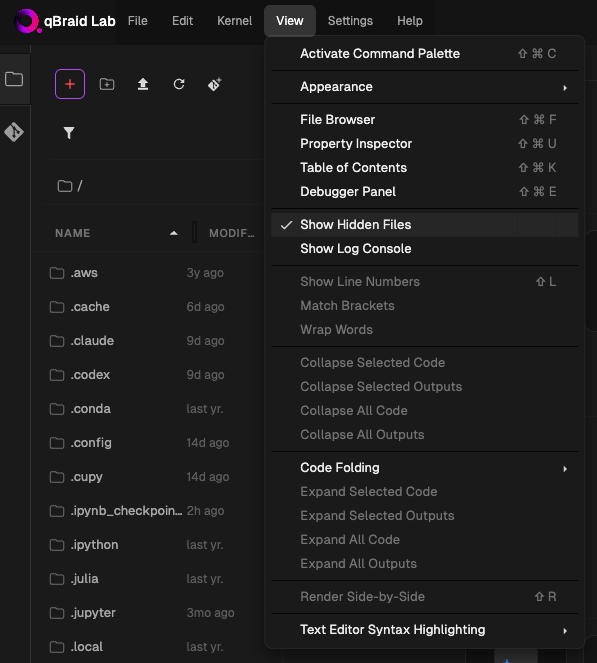The width and height of the screenshot is (597, 663).
Task: Toggle Render Side-by-Side option
Action: point(424,597)
